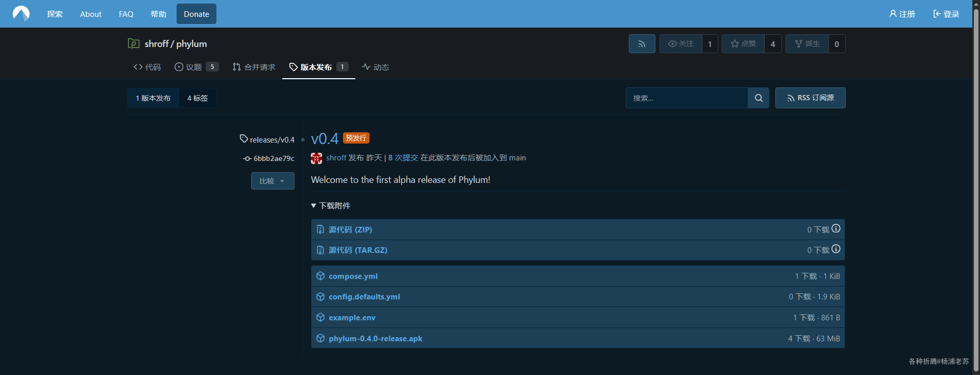Click the zip file icon for 源代码 (ZIP)
The height and width of the screenshot is (375, 980).
pos(321,229)
